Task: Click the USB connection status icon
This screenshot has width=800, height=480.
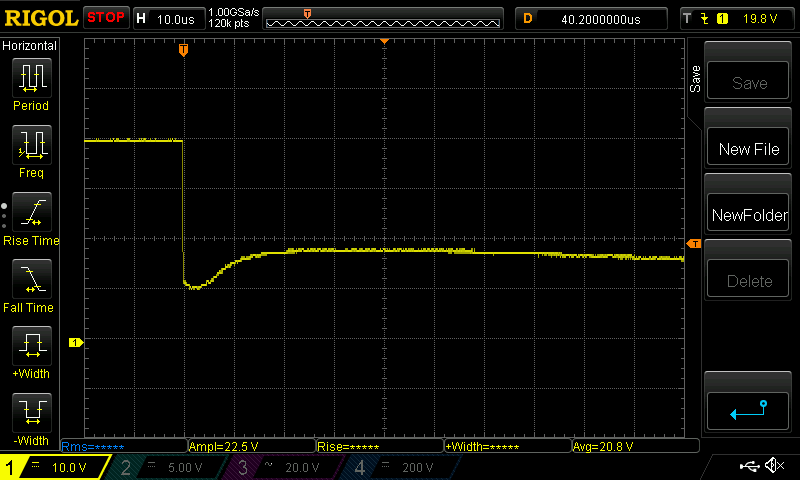Action: [750, 466]
